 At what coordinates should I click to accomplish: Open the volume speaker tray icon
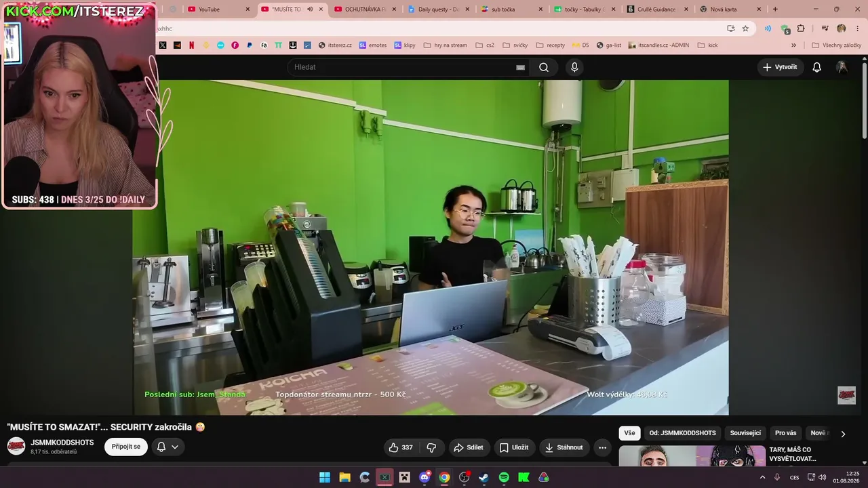coord(822,477)
